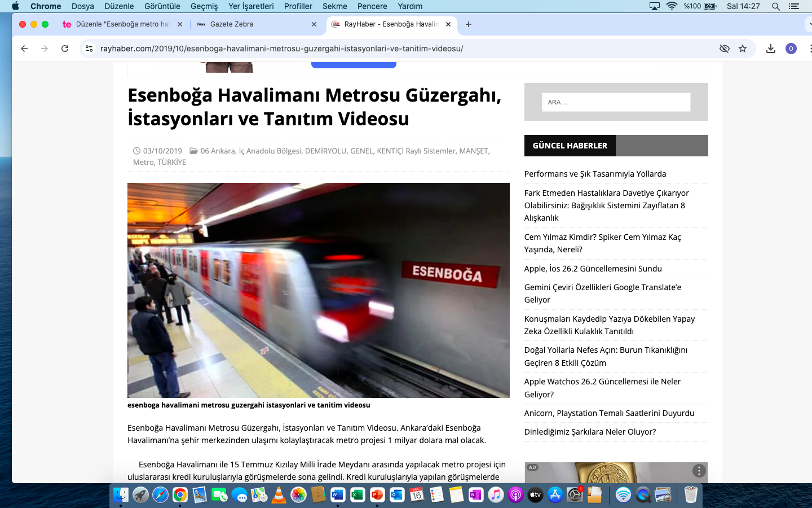The height and width of the screenshot is (508, 812).
Task: Click the battery percentage indicator
Action: click(x=692, y=6)
